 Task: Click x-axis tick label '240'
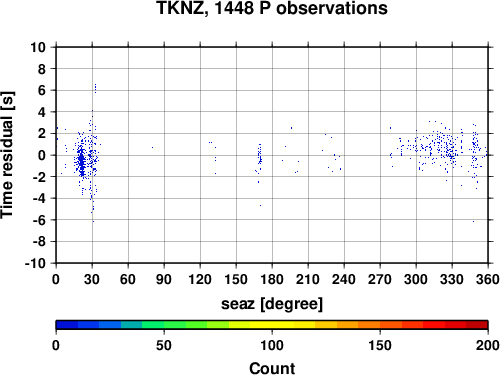click(344, 279)
